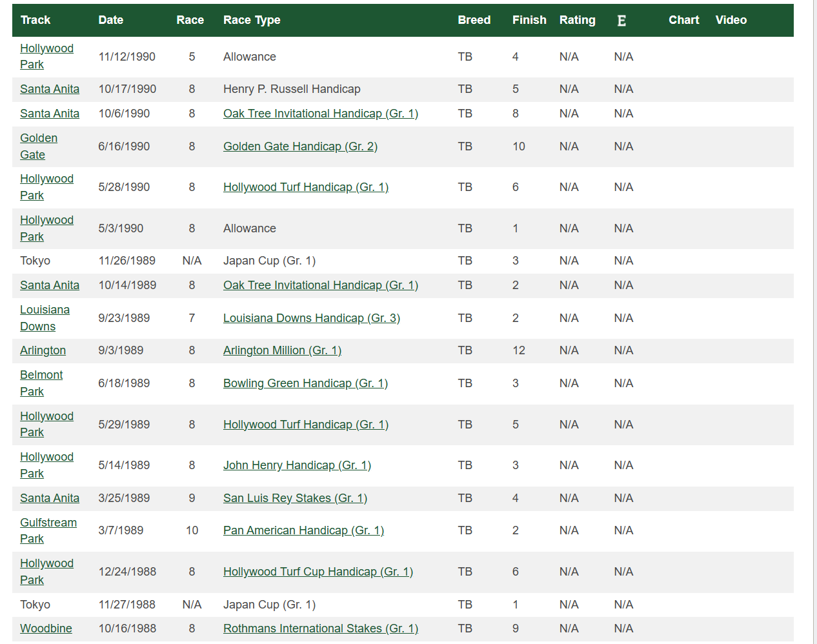
Task: Click the Track column header
Action: point(35,20)
